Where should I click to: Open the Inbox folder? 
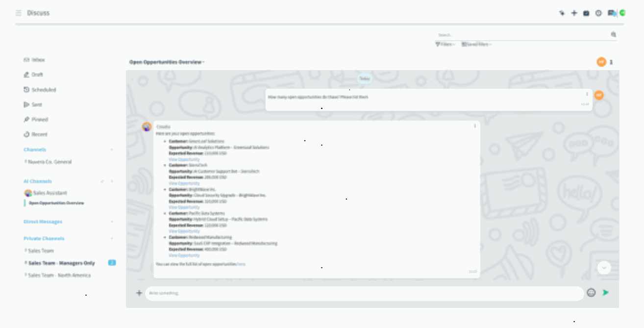tap(38, 60)
